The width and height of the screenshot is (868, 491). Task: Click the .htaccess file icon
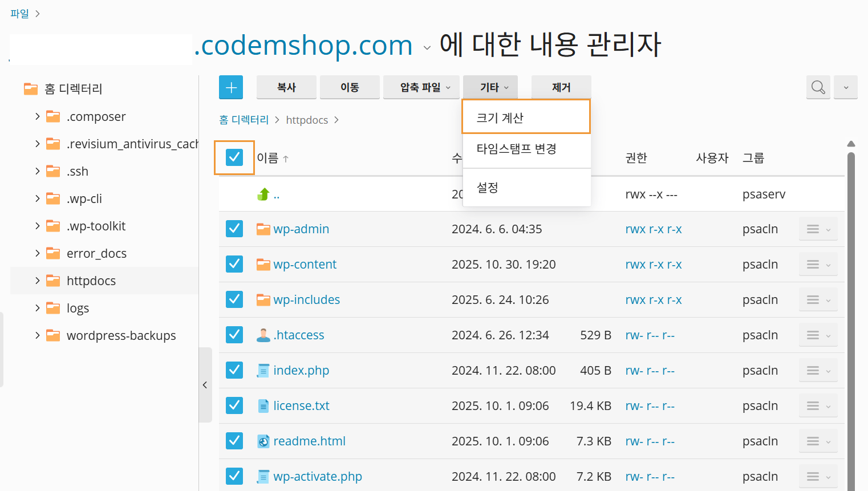[x=263, y=335]
